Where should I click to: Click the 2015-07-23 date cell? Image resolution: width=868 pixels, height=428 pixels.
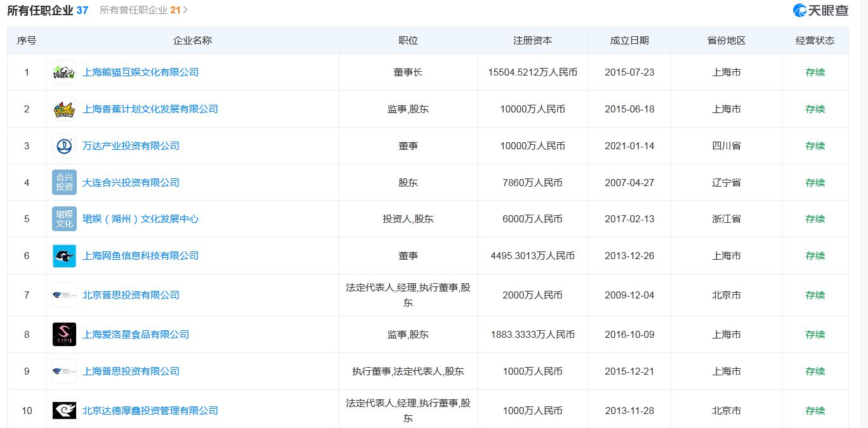coord(629,72)
